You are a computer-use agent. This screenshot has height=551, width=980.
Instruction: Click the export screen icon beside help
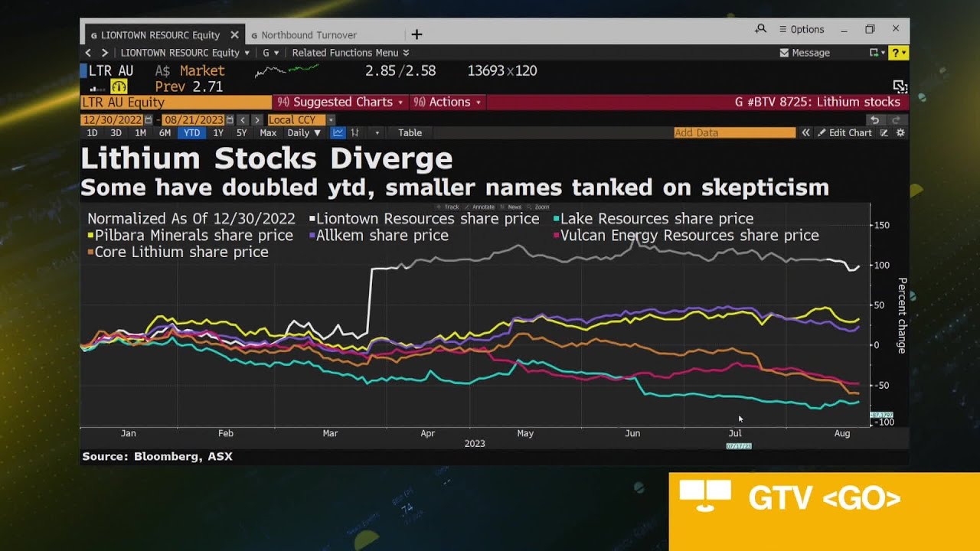(874, 53)
